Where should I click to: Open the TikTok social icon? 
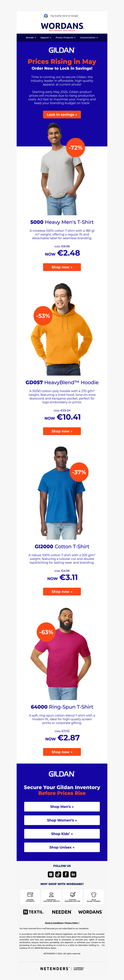point(58,874)
